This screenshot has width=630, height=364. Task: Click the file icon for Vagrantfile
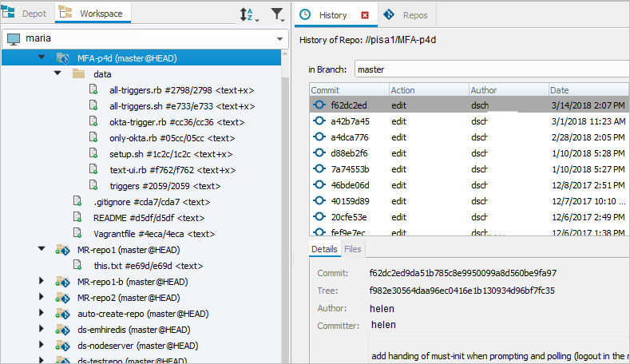pyautogui.click(x=78, y=234)
